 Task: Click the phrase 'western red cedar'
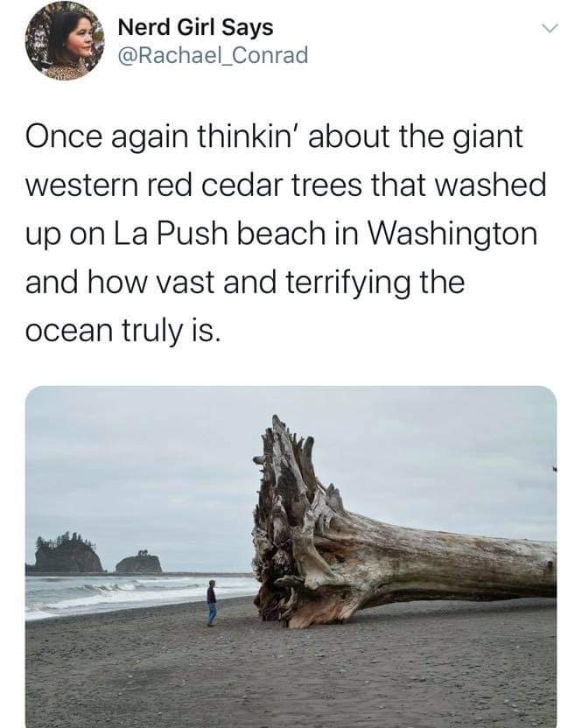[x=154, y=185]
